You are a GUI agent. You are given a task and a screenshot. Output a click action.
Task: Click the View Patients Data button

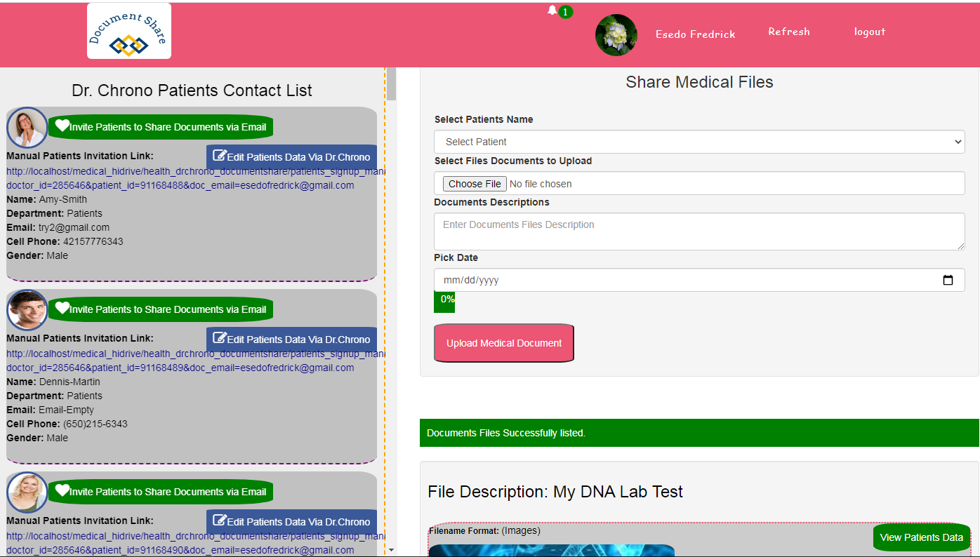click(922, 537)
